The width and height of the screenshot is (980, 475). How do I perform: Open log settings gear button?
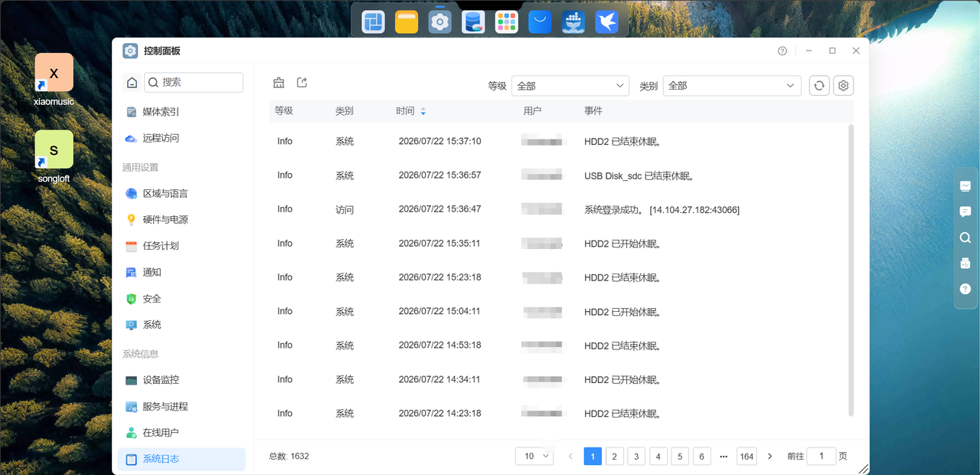click(x=844, y=86)
